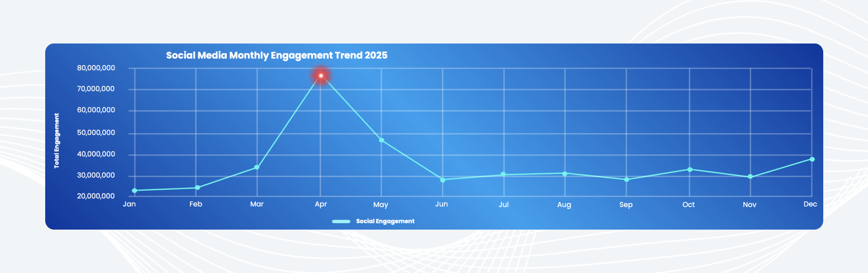Click the March data point
The image size is (868, 273).
[x=257, y=167]
